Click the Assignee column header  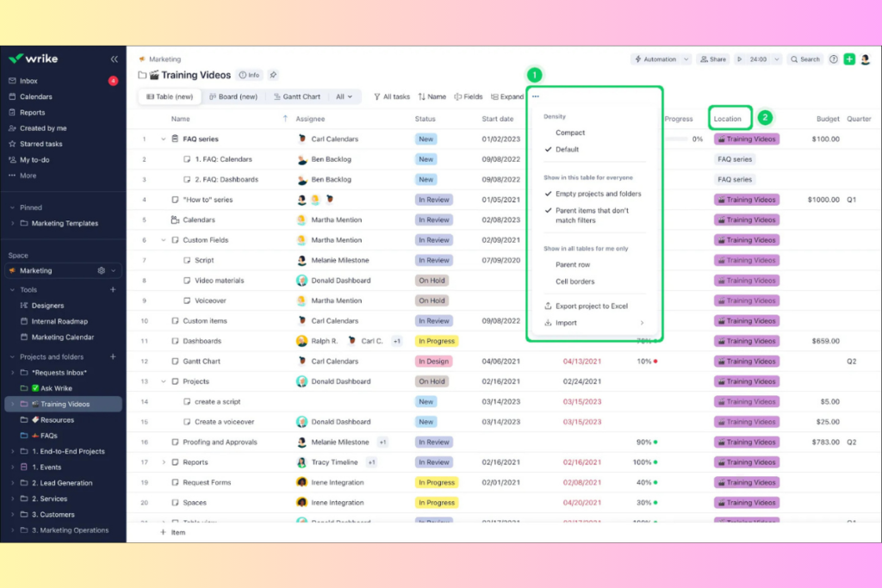coord(310,119)
